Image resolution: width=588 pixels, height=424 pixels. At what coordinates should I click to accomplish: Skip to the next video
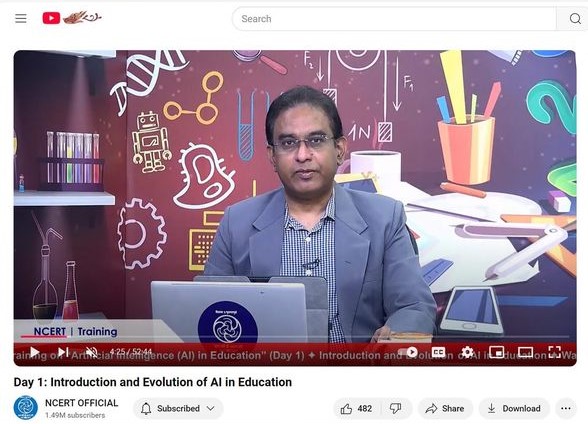63,352
